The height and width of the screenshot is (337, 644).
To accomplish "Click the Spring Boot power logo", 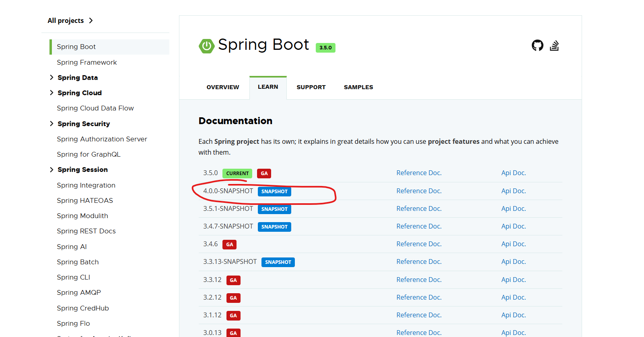I will (206, 46).
